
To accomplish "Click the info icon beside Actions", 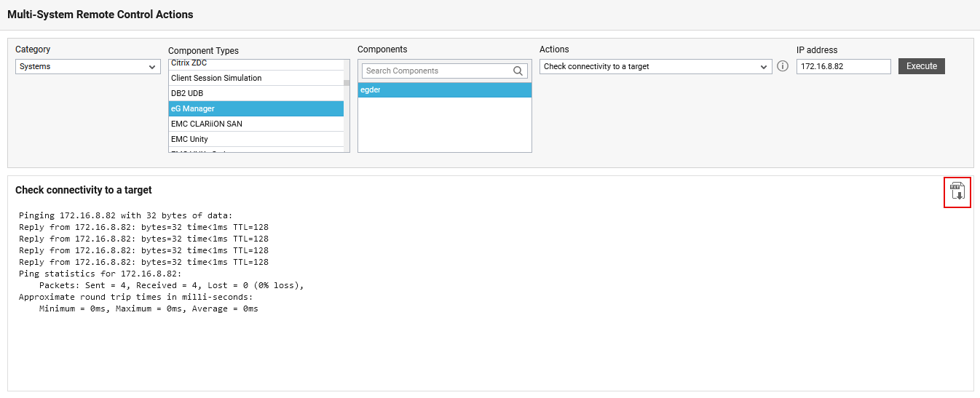I will [783, 66].
